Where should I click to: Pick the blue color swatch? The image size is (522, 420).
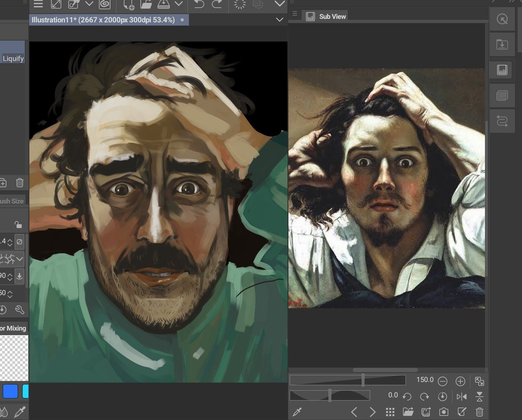click(x=10, y=391)
